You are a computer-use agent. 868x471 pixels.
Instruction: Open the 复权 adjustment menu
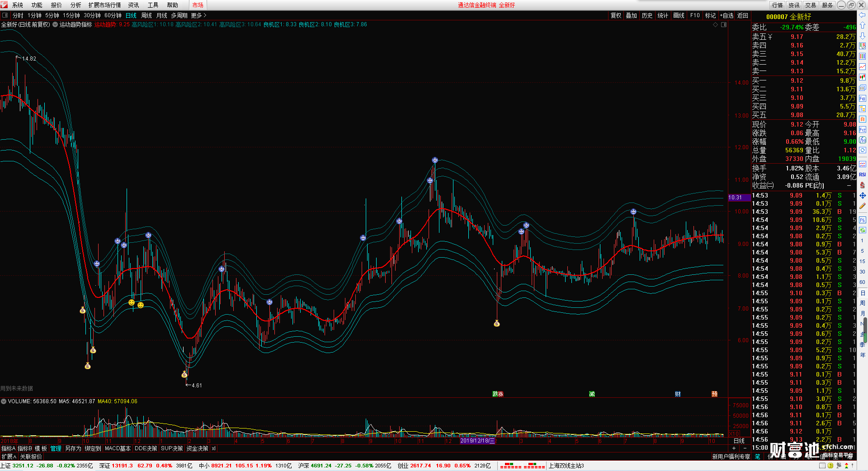616,15
